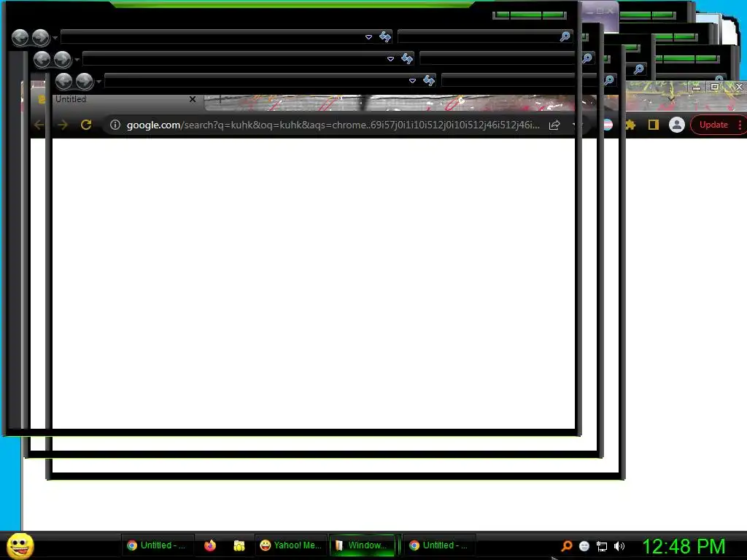Expand address dropdown in second cascaded Explorer window
The width and height of the screenshot is (747, 560).
(390, 59)
